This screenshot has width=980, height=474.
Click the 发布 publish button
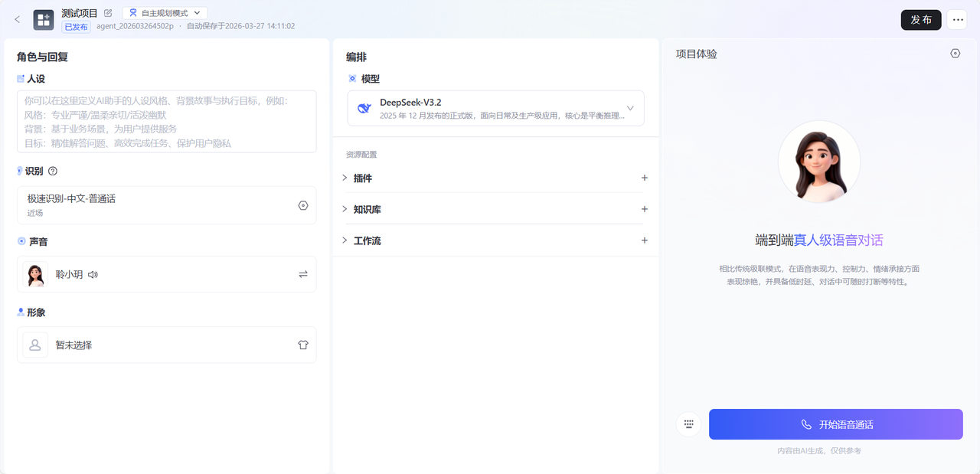(920, 20)
